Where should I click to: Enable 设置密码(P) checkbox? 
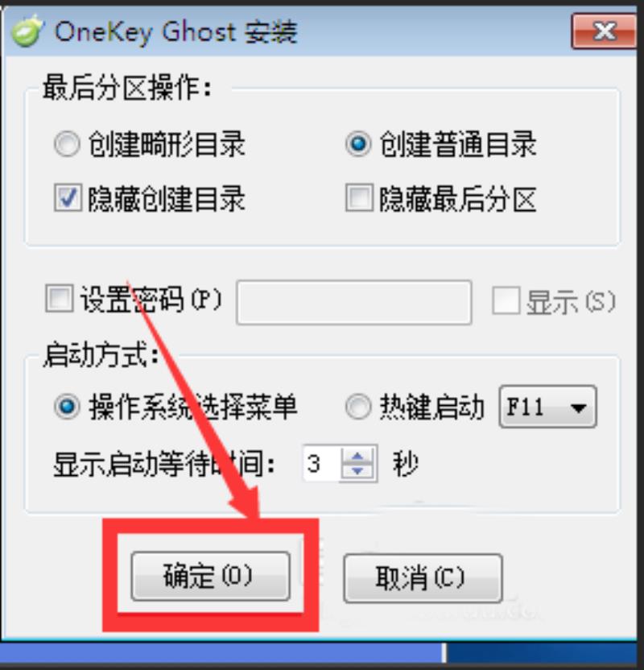tap(60, 299)
